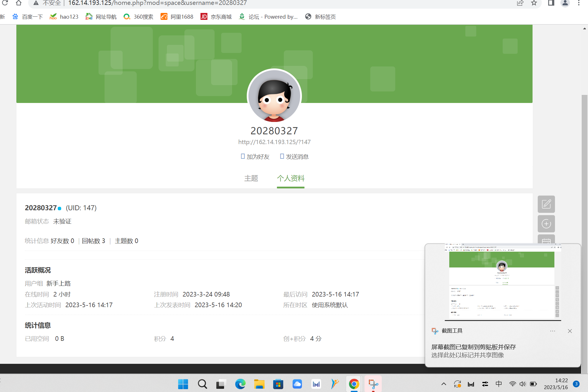Open Chrome side panel icon
Viewport: 588px width, 392px height.
551,3
